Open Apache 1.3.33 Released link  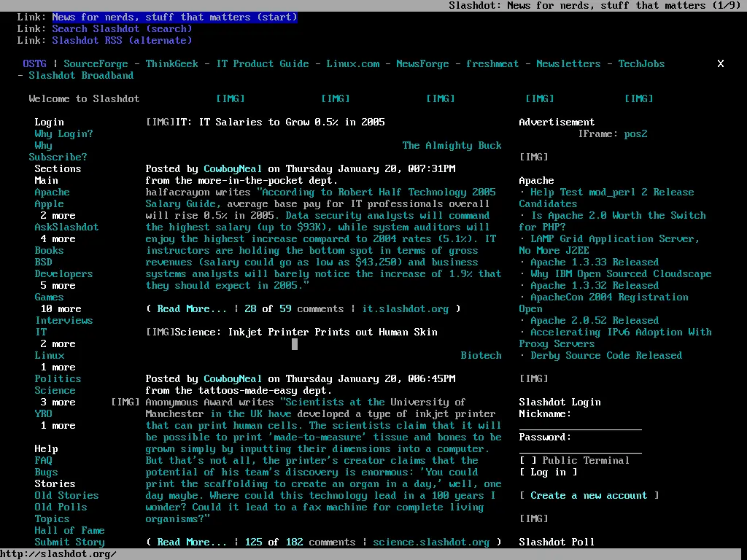coord(595,262)
